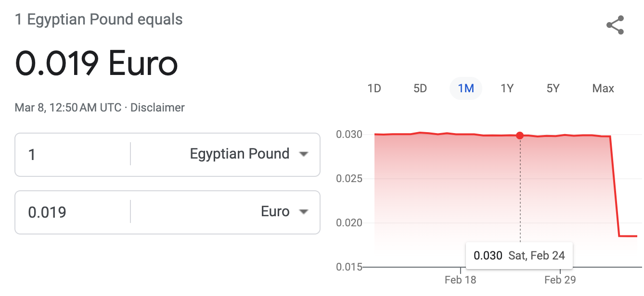644x296 pixels.
Task: Select the 5D time range
Action: click(420, 88)
